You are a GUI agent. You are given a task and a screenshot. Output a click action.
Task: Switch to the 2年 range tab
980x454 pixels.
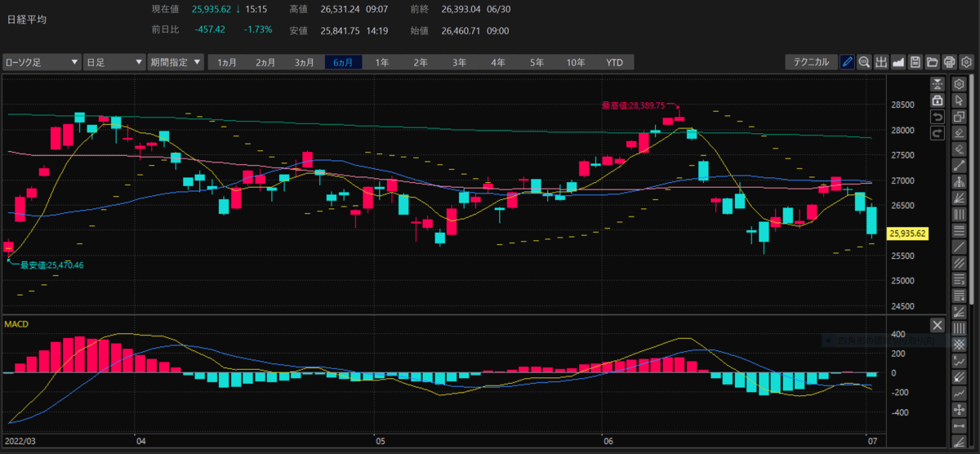point(420,62)
